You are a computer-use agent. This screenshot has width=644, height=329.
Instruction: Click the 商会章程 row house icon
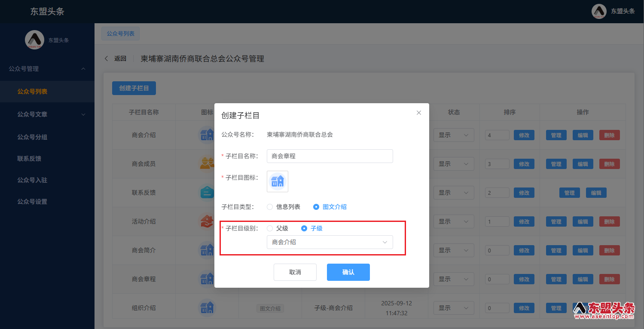click(207, 279)
